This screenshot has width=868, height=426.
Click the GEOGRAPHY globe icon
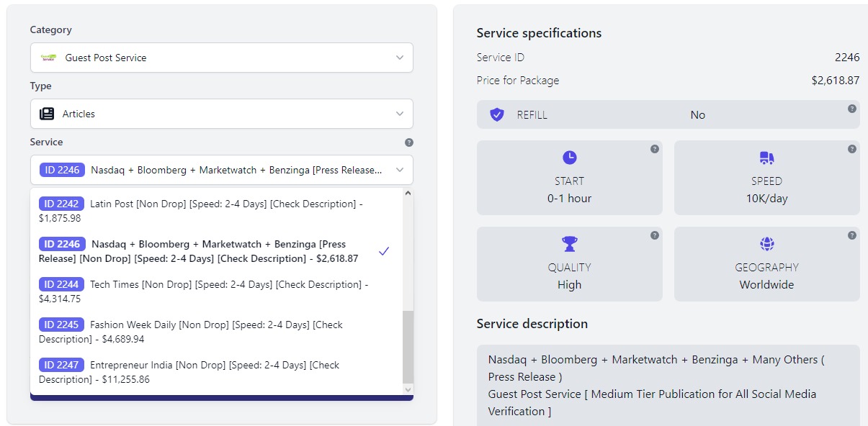click(766, 244)
